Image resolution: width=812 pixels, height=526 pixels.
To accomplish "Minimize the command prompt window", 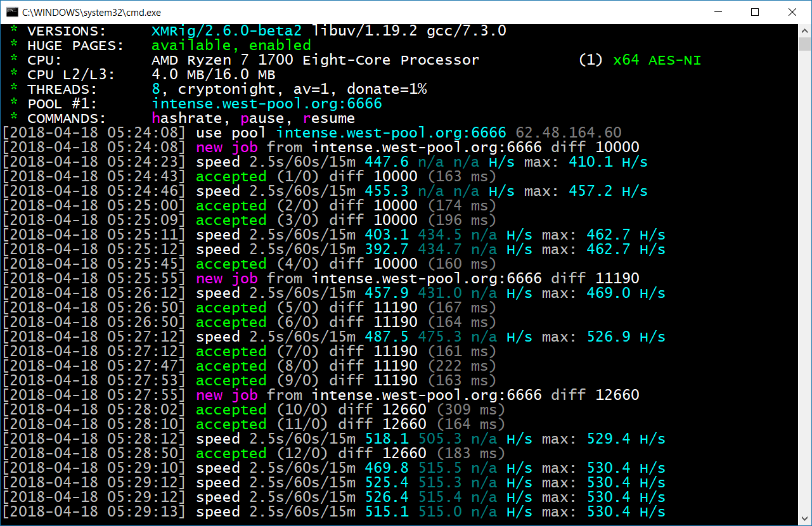I will (x=718, y=12).
